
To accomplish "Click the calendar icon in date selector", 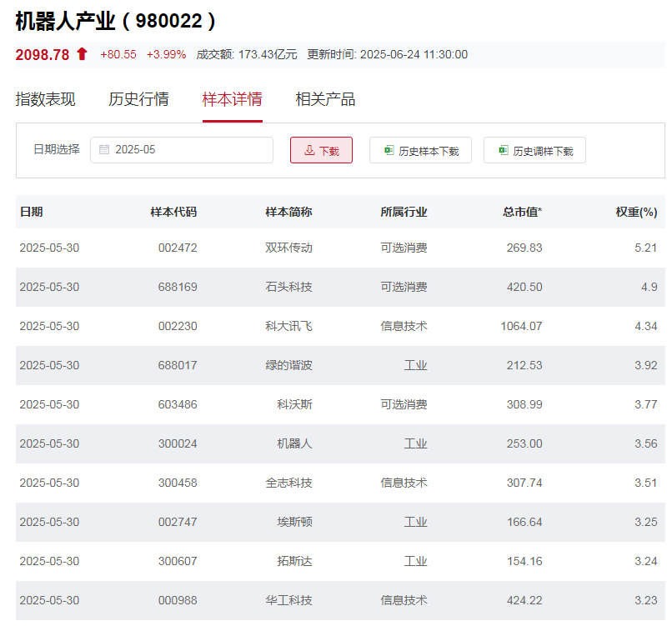I will coord(104,150).
